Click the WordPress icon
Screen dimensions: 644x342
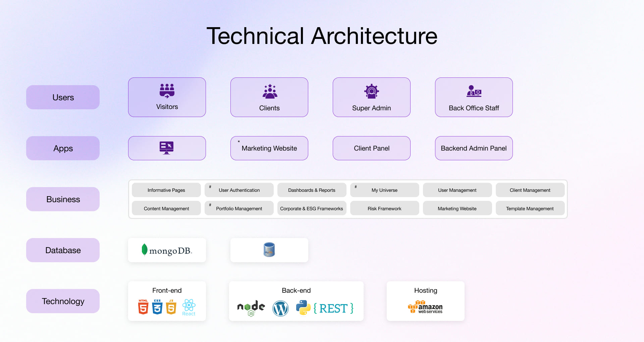281,308
